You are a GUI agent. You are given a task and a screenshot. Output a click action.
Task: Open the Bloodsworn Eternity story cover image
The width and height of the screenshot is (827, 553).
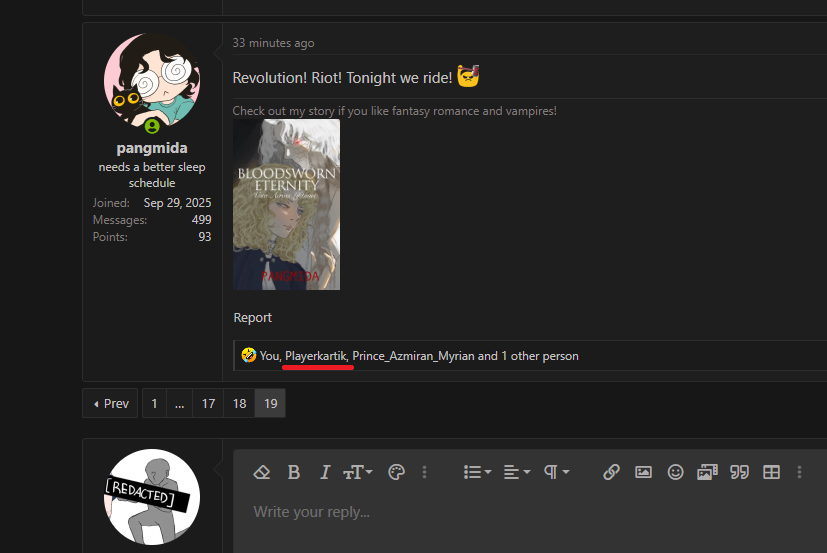click(x=286, y=205)
